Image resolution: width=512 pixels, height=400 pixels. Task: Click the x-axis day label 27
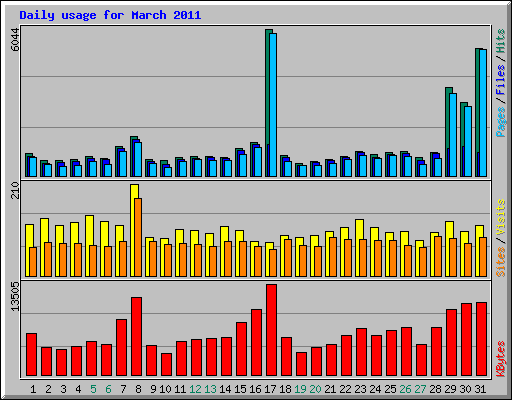tap(420, 389)
